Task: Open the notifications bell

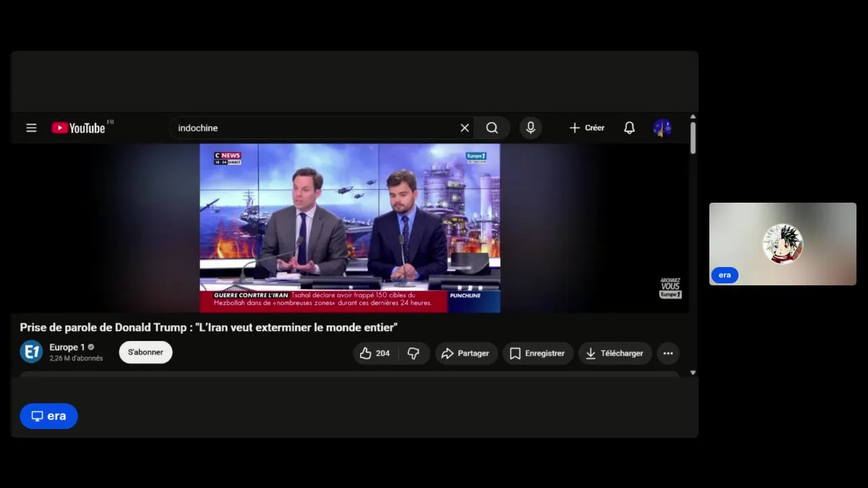Action: (x=629, y=127)
